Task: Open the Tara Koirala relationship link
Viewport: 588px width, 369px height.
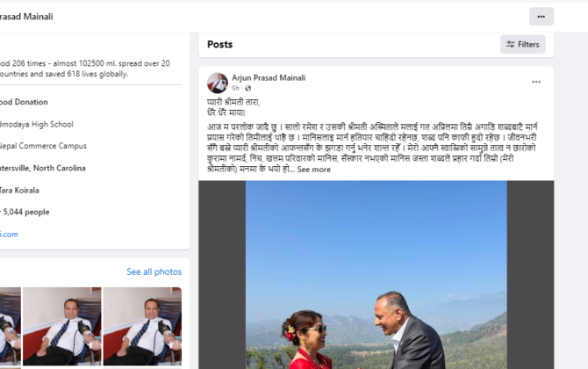Action: [x=19, y=191]
